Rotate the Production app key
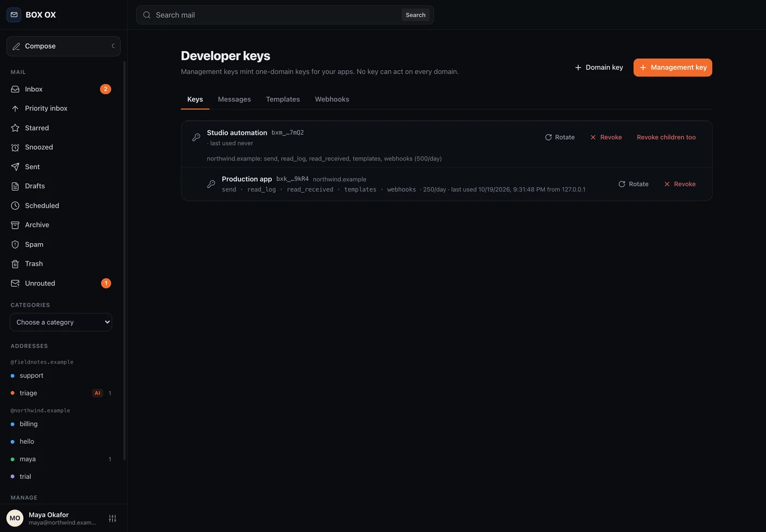 (x=634, y=184)
